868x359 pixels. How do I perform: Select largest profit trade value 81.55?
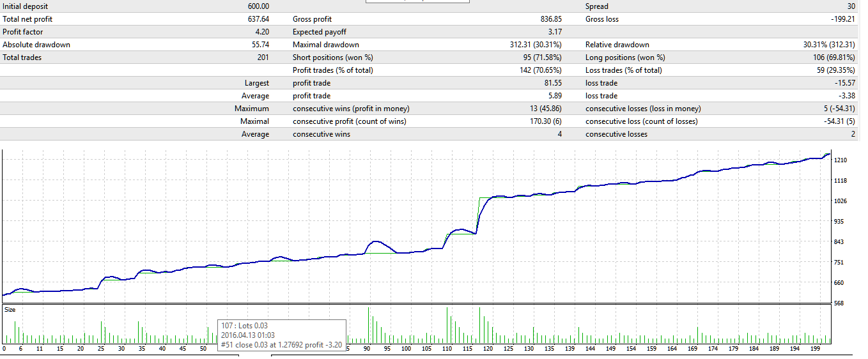tap(553, 83)
